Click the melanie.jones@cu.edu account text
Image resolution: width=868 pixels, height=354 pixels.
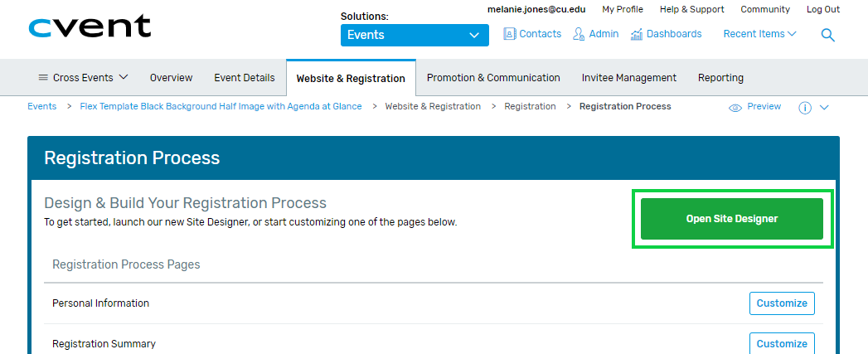pyautogui.click(x=536, y=9)
